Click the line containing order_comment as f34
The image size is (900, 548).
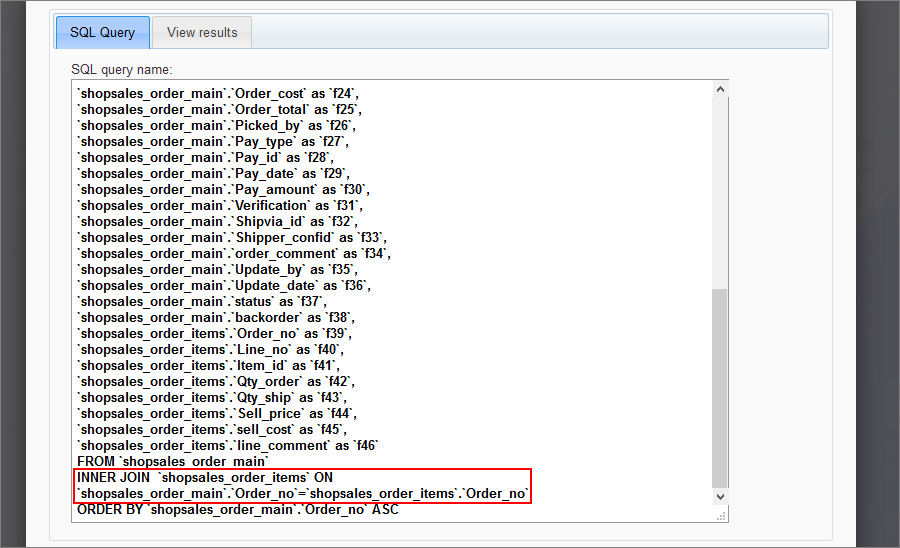[x=234, y=254]
